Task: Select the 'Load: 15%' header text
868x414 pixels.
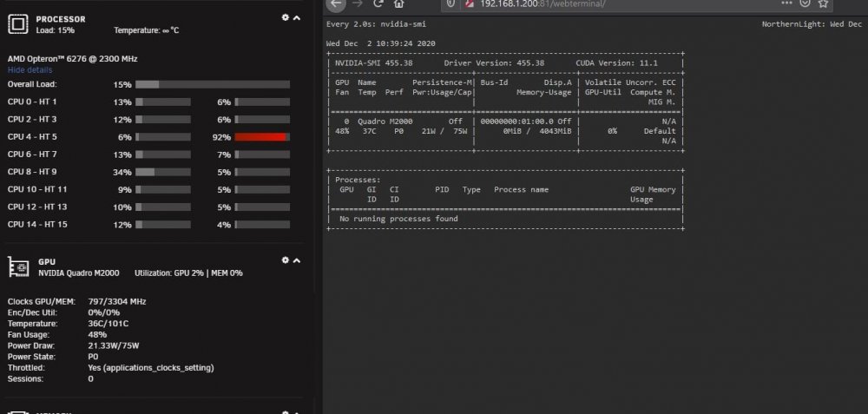Action: click(x=56, y=30)
